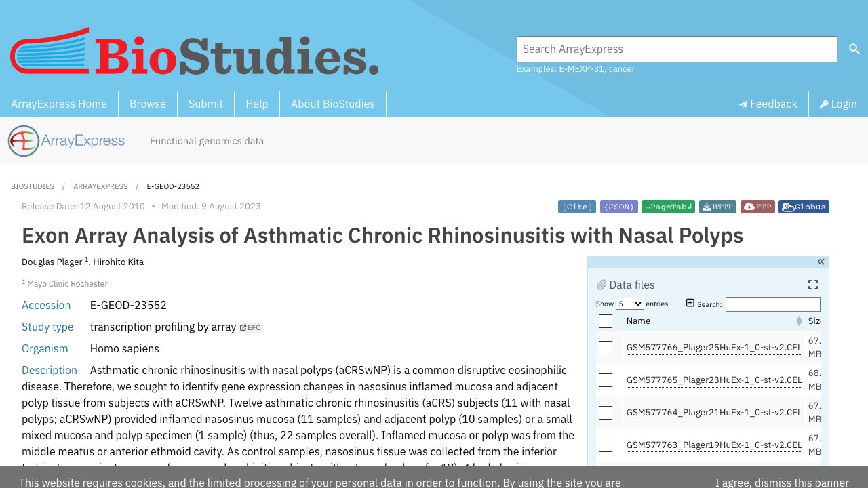Collapse the right sidebar with double chevron
Screen dimensions: 868x488
click(821, 262)
